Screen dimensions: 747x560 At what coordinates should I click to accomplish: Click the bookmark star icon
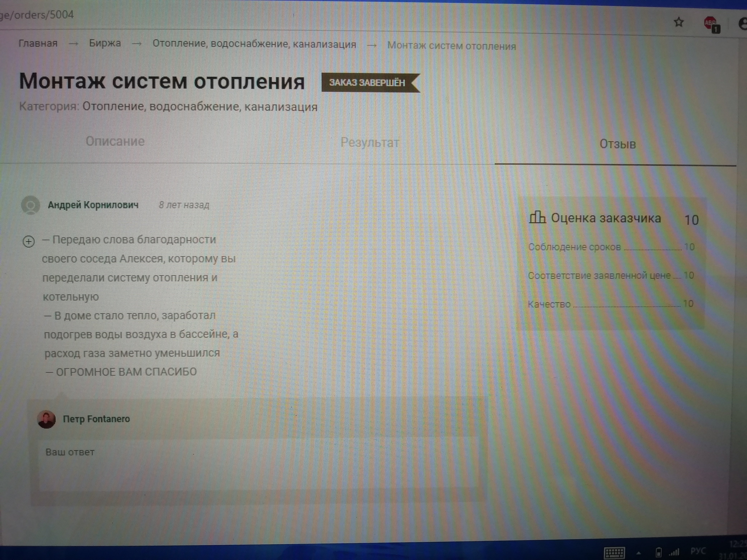point(679,22)
